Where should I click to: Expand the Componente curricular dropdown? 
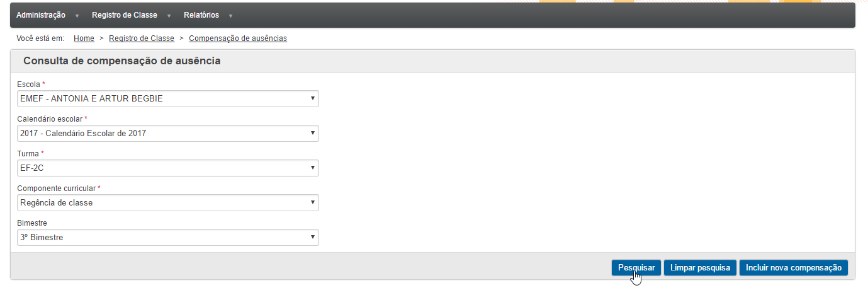(168, 202)
